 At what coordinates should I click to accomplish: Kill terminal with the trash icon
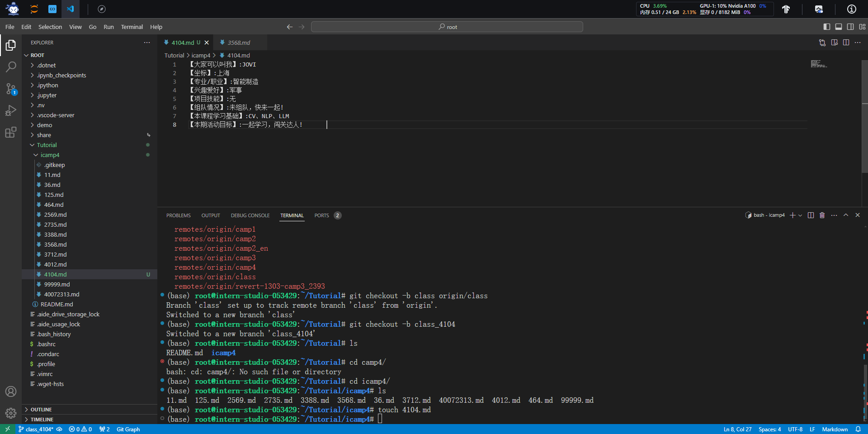coord(822,215)
